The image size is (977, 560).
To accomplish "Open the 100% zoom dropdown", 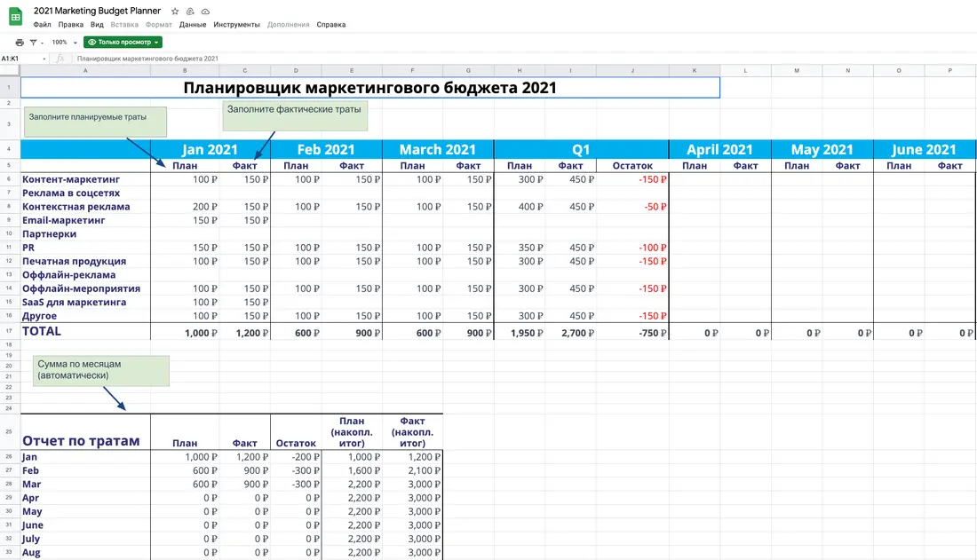I will pos(64,43).
